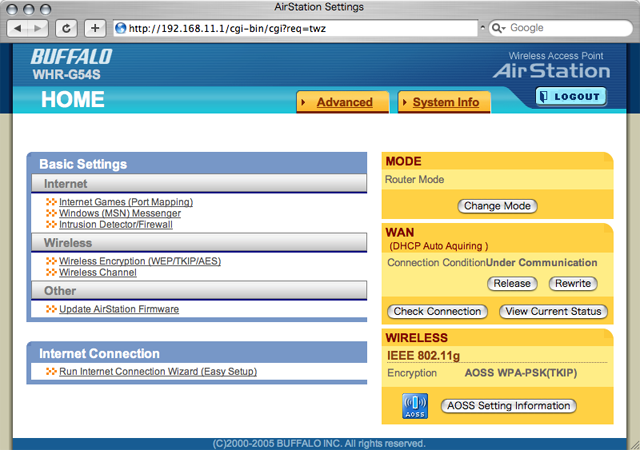
Task: Click the bullet icon beside Internet Games
Action: (x=51, y=202)
